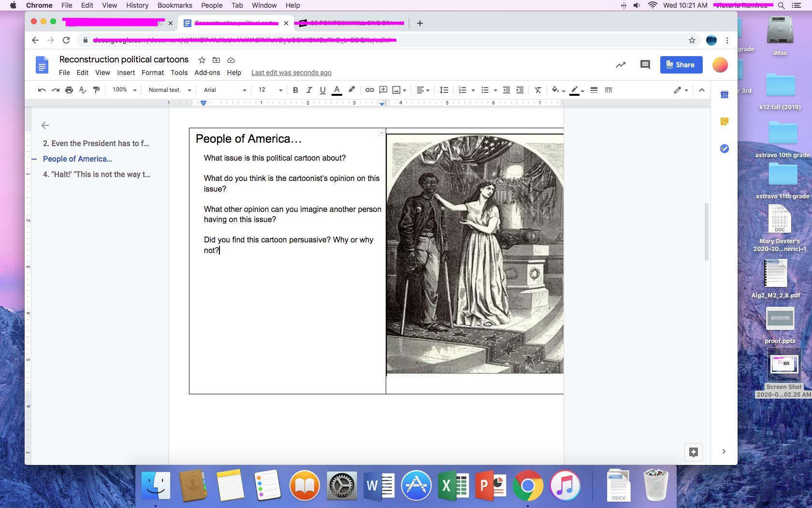
Task: Open the Normal text style dropdown
Action: (x=170, y=90)
